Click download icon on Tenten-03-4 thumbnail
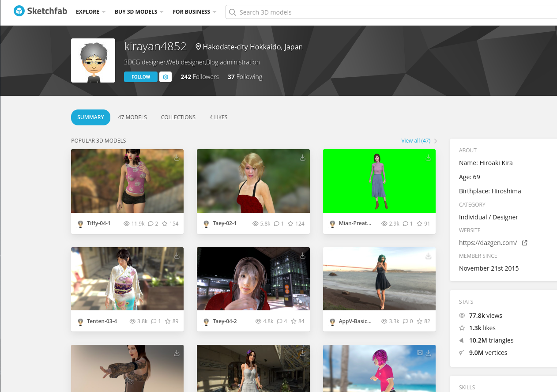Viewport: 557px width, 392px height. tap(177, 255)
